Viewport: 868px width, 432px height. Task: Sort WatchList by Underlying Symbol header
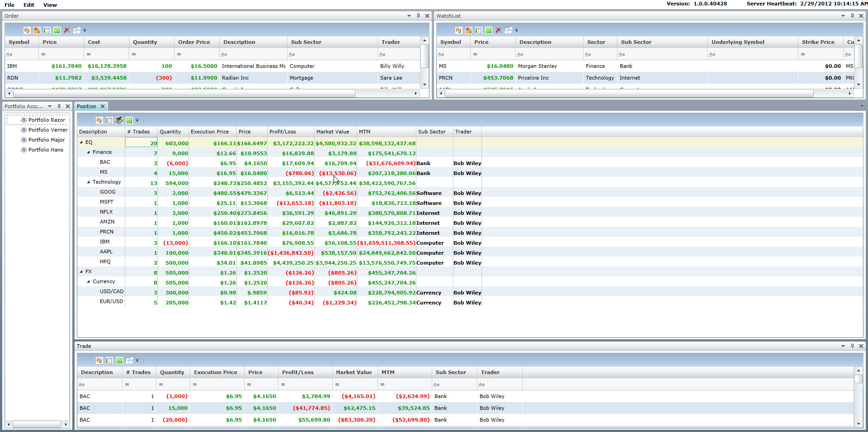tap(753, 42)
